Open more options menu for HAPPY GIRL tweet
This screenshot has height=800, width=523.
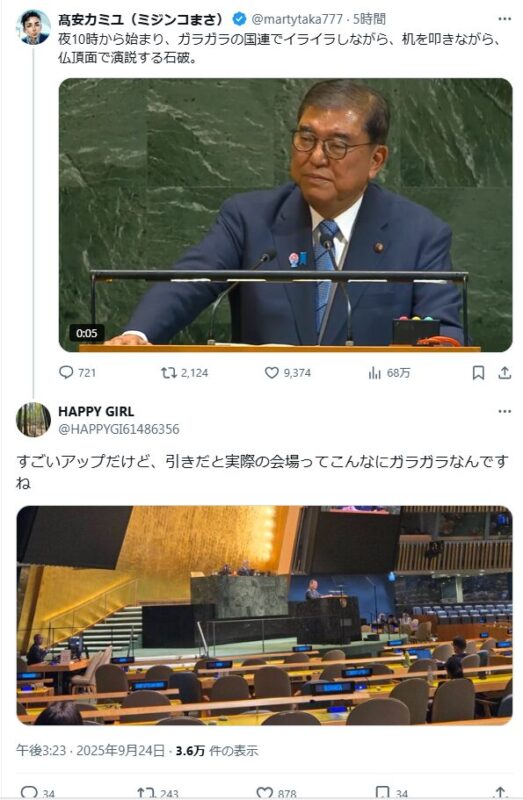[x=505, y=411]
